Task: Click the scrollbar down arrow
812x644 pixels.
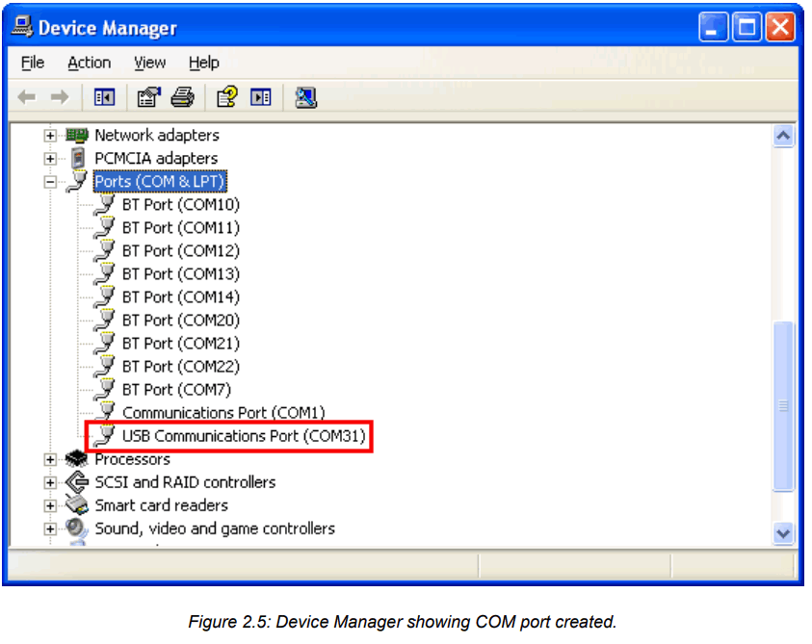Action: pyautogui.click(x=783, y=533)
